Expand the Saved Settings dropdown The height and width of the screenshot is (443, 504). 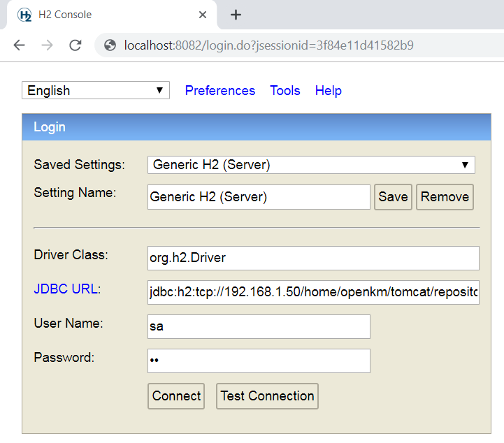point(311,165)
